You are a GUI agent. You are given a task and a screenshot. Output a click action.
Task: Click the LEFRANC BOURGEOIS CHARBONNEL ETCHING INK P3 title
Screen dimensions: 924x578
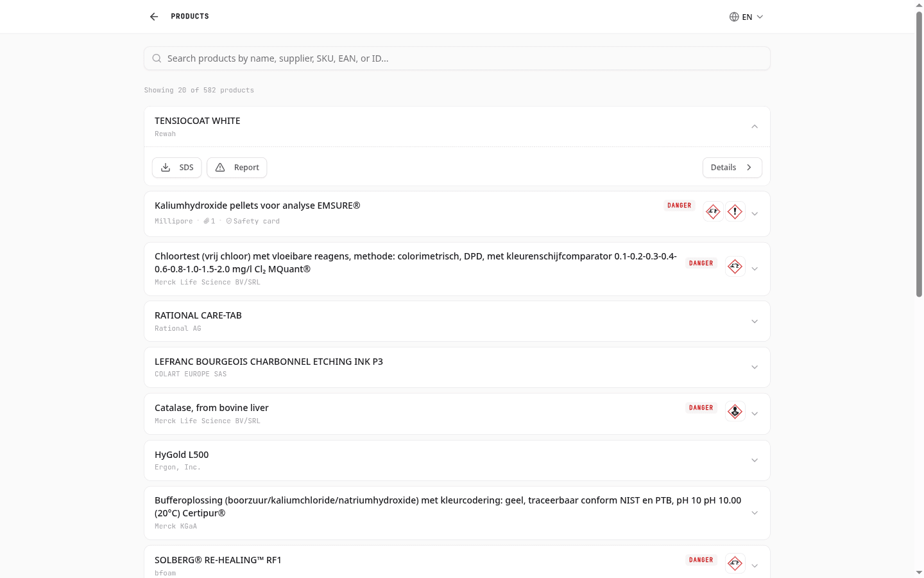(x=269, y=362)
